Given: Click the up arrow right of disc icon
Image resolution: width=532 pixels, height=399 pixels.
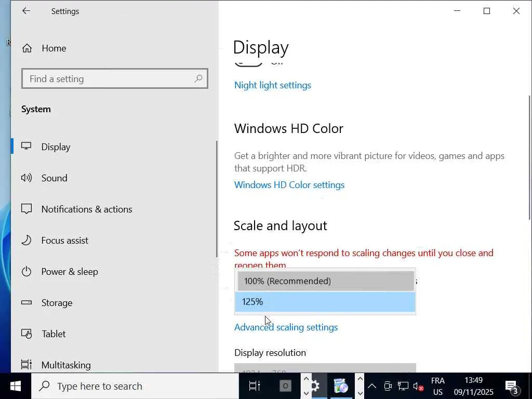Looking at the screenshot, I should (x=360, y=379).
